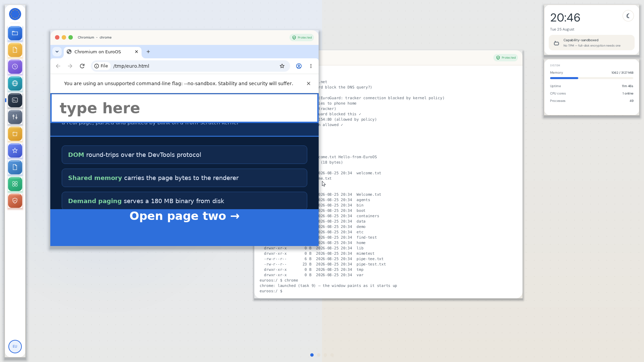Click the 'chrome: launched (task 9)' output line
Image resolution: width=644 pixels, height=362 pixels.
pos(328,286)
